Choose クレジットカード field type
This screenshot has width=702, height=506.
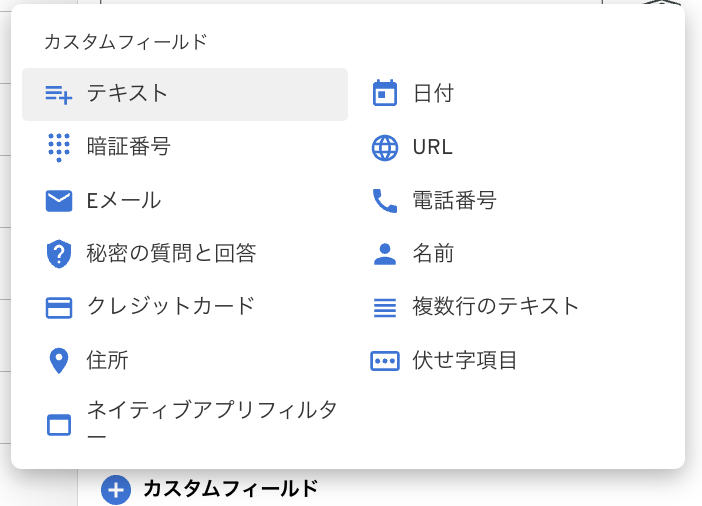click(171, 306)
